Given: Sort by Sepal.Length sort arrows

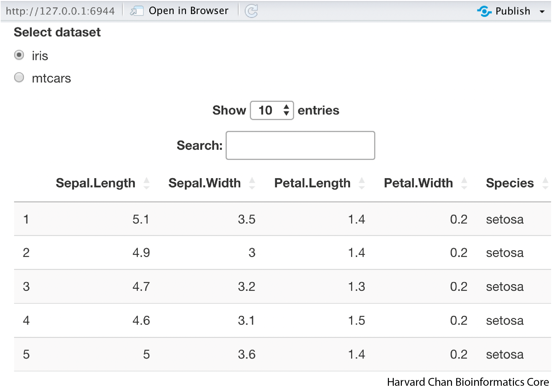Looking at the screenshot, I should point(146,183).
